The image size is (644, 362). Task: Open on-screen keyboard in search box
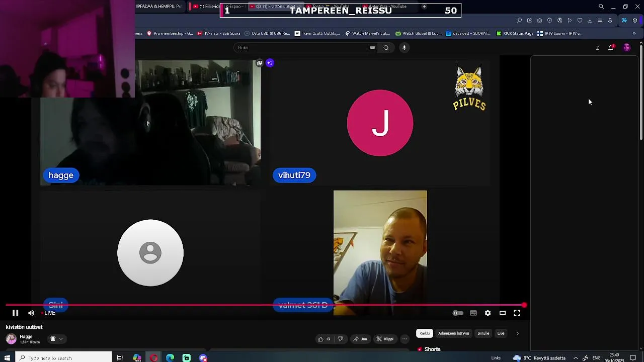[372, 48]
